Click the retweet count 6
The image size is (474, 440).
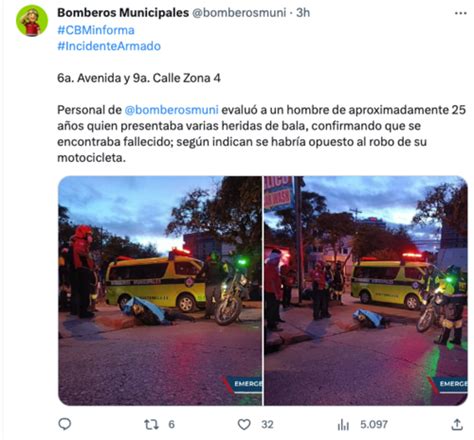(x=171, y=425)
